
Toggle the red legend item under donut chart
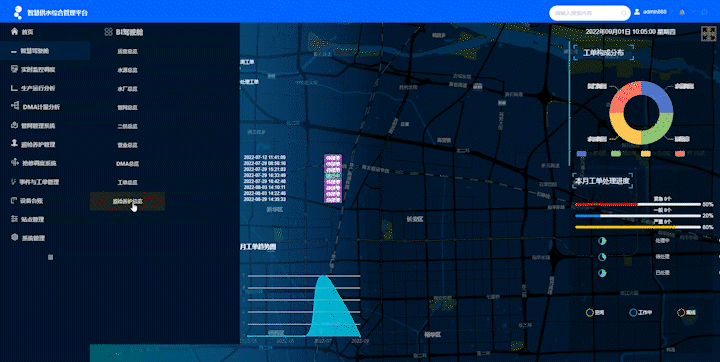pyautogui.click(x=680, y=153)
